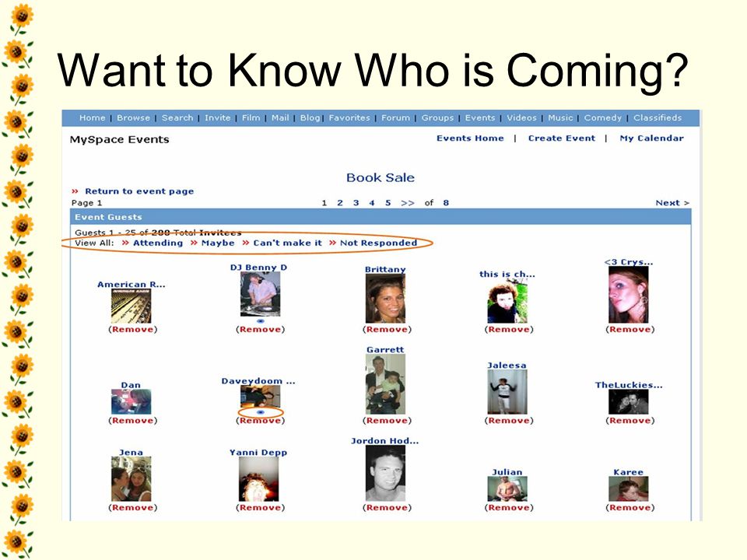Viewport: 747px width, 560px height.
Task: Open My Calendar link
Action: [x=651, y=138]
